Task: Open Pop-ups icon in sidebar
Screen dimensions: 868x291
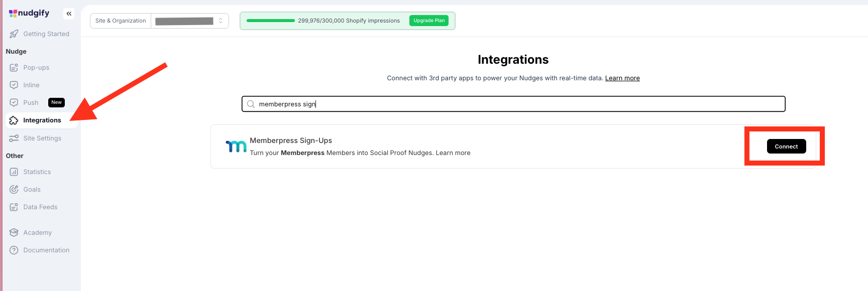Action: 14,68
